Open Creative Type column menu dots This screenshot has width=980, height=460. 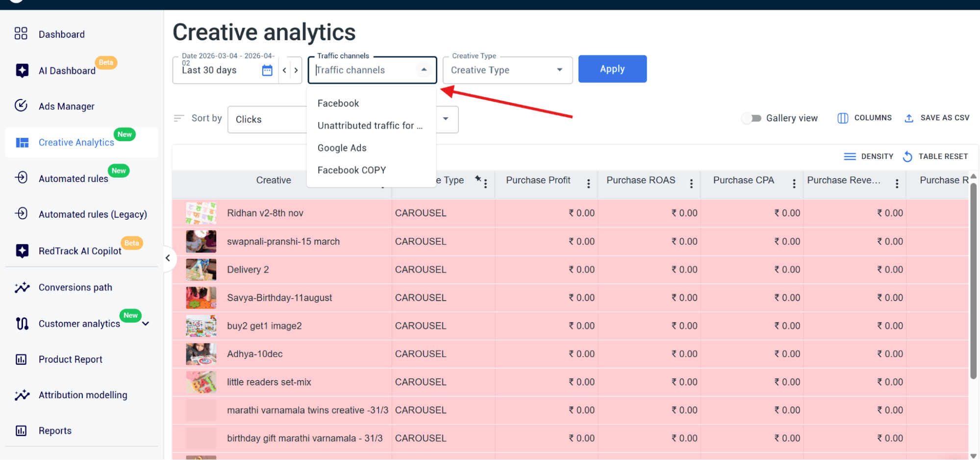click(x=485, y=183)
